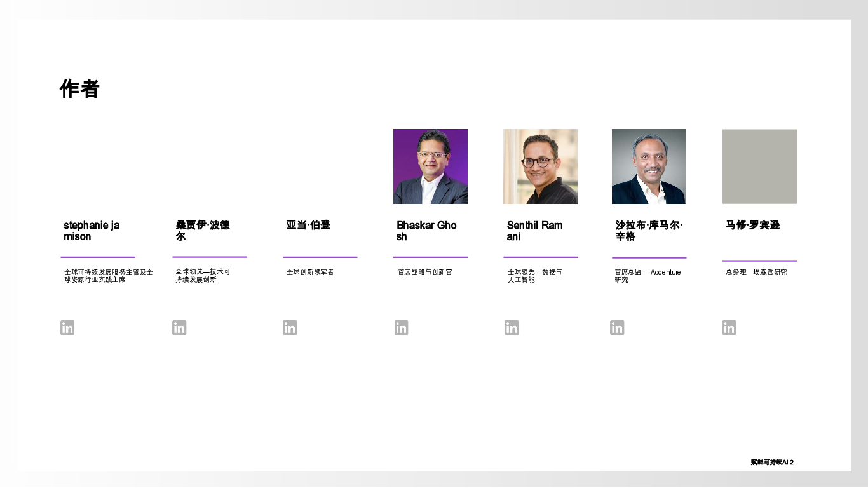Select the name 桑贾伊·波德尔
This screenshot has height=488, width=868.
[203, 231]
